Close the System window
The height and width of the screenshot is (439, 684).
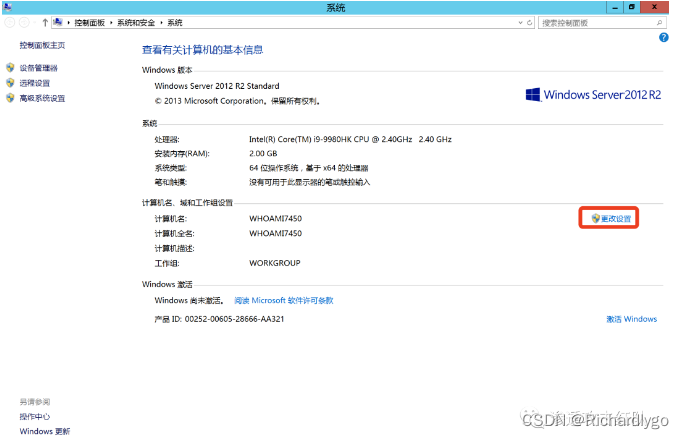coord(654,7)
